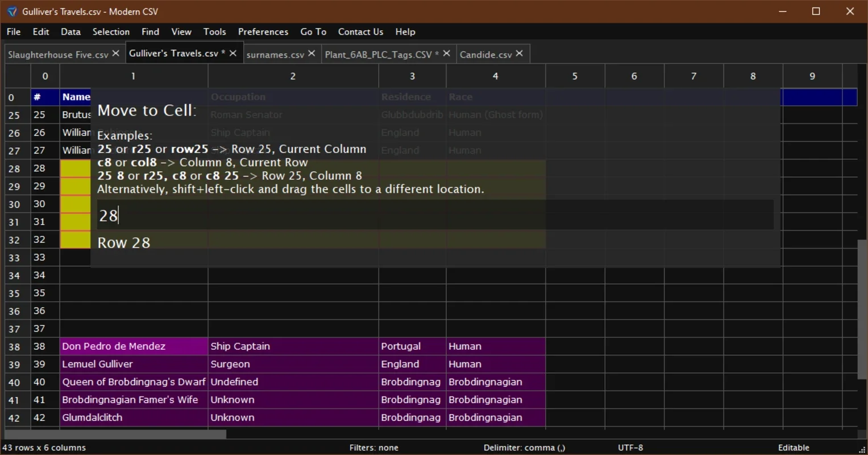Close the Slaughterhouse Five.csv tab
868x455 pixels.
(x=116, y=53)
